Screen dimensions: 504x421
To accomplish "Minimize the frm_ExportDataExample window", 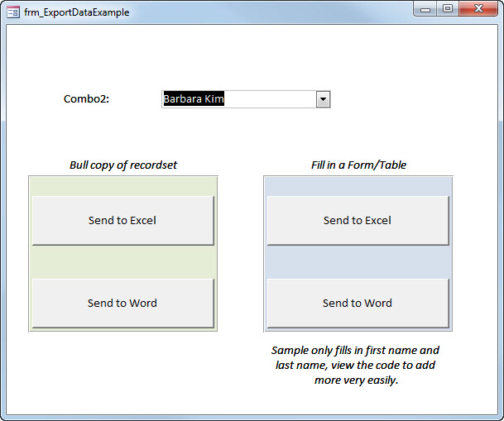I will [x=425, y=8].
